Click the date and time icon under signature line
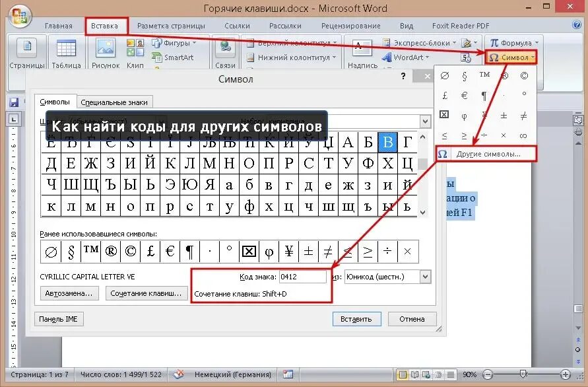The width and height of the screenshot is (588, 387). [465, 58]
